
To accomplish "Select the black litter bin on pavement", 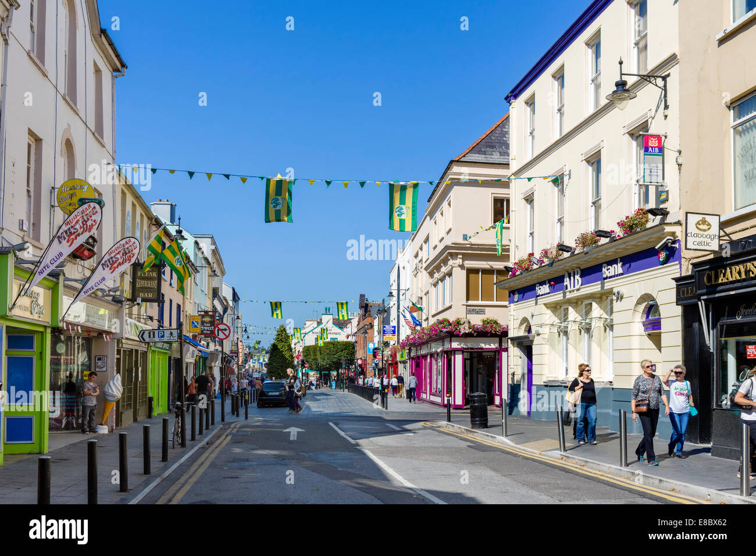I will click(x=478, y=411).
